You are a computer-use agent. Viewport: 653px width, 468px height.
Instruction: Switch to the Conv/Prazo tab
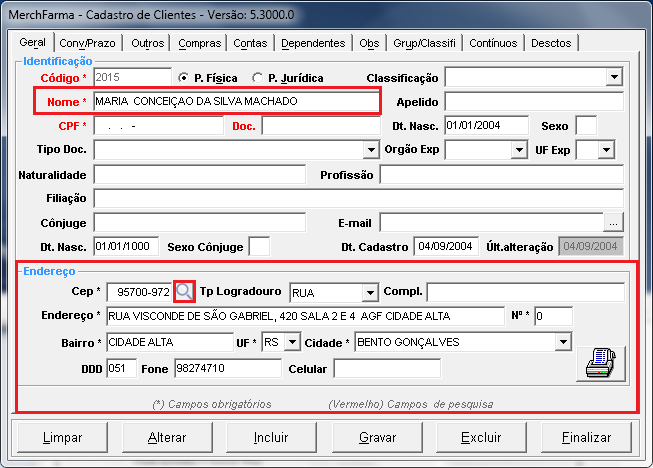(86, 43)
